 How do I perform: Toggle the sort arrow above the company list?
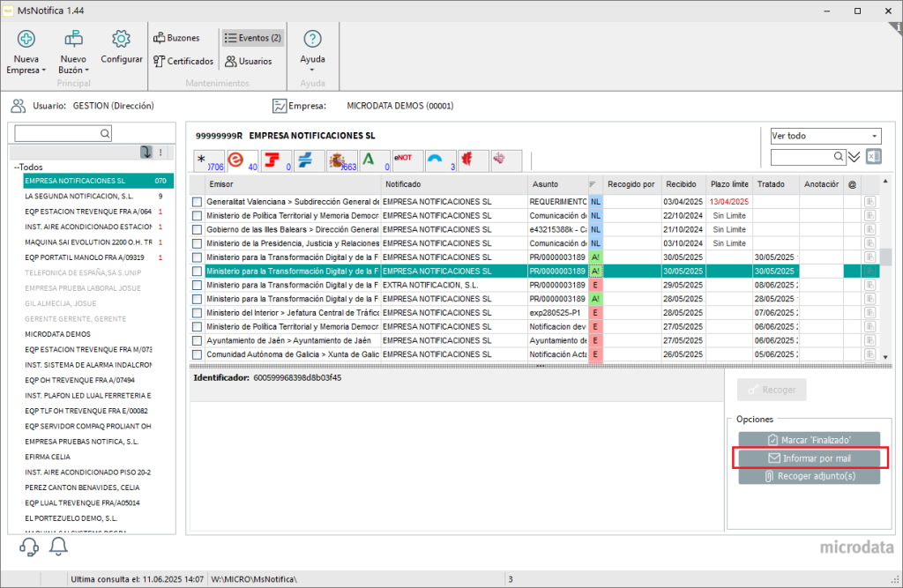146,152
